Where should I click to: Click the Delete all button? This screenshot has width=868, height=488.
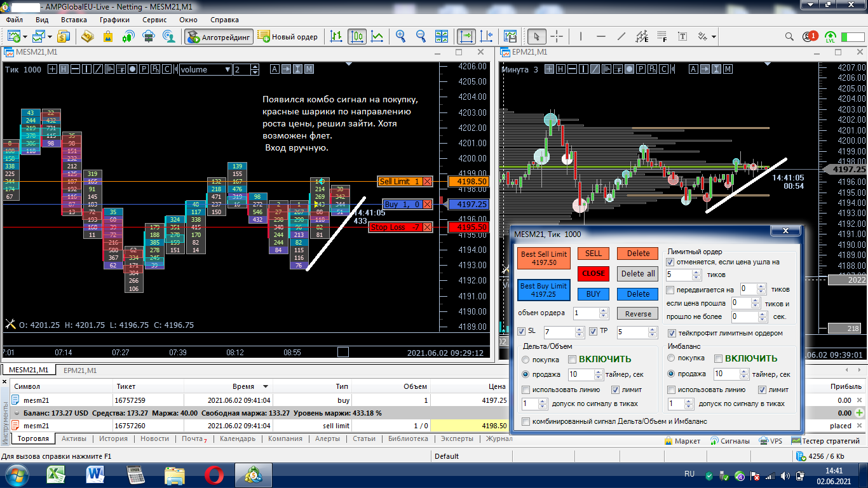[638, 274]
